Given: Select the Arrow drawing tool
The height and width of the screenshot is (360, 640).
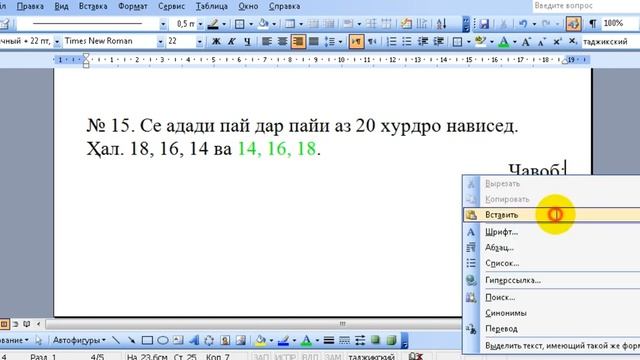Looking at the screenshot, I should click(131, 340).
